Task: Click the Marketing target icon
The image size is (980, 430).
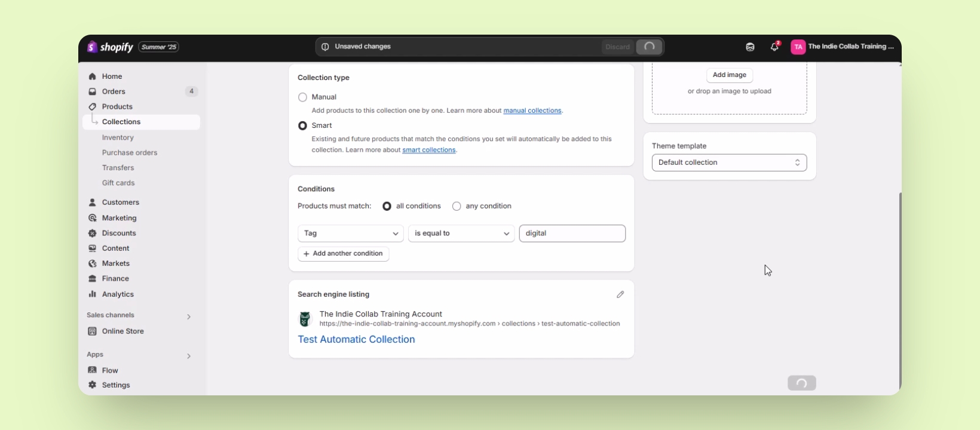Action: tap(92, 218)
